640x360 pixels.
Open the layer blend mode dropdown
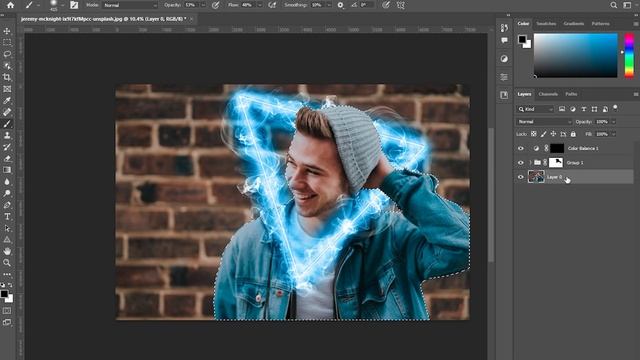pos(544,122)
